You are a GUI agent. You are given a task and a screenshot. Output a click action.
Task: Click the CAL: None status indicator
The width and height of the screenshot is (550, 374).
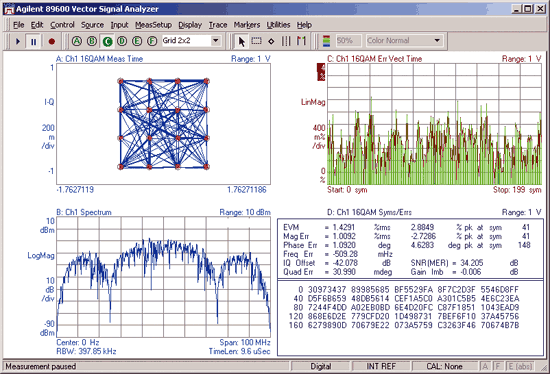pyautogui.click(x=444, y=366)
